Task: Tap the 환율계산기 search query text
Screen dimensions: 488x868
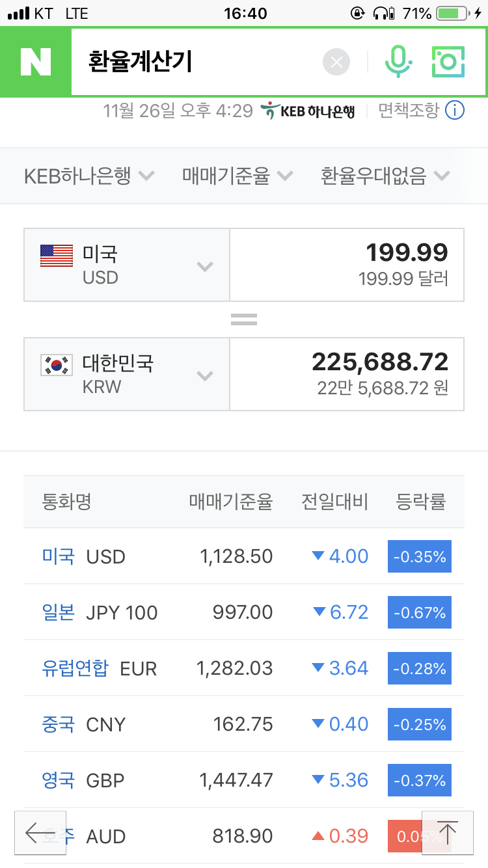Action: pos(141,62)
